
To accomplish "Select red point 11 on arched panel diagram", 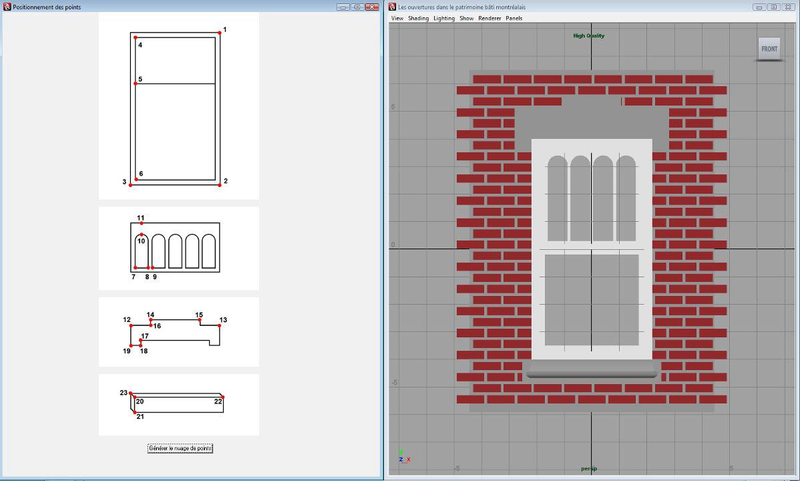I will (142, 223).
